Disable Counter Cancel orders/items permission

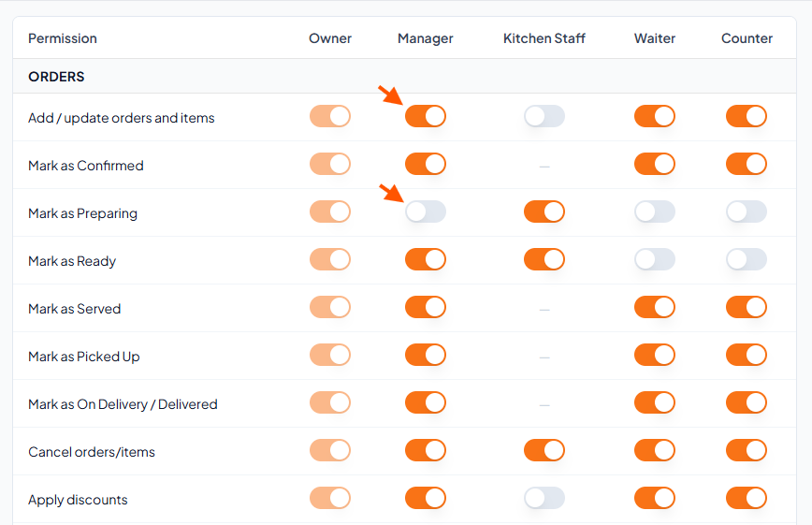pos(747,450)
